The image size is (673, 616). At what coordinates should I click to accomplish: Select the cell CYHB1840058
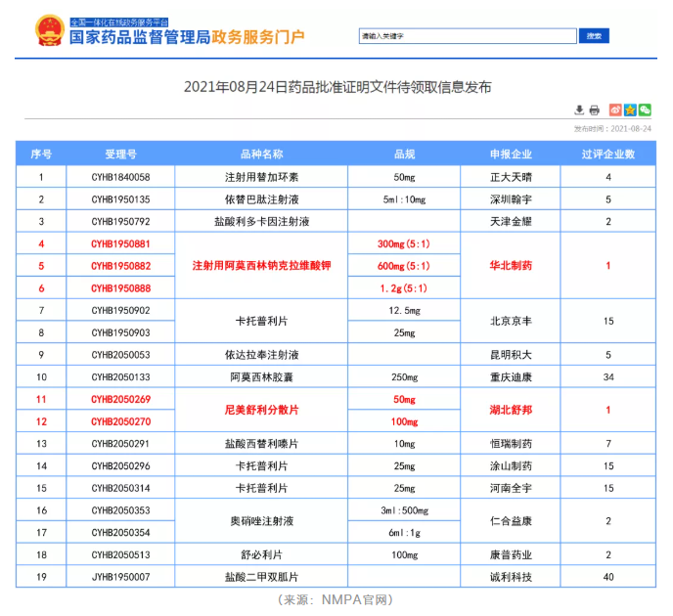click(120, 177)
